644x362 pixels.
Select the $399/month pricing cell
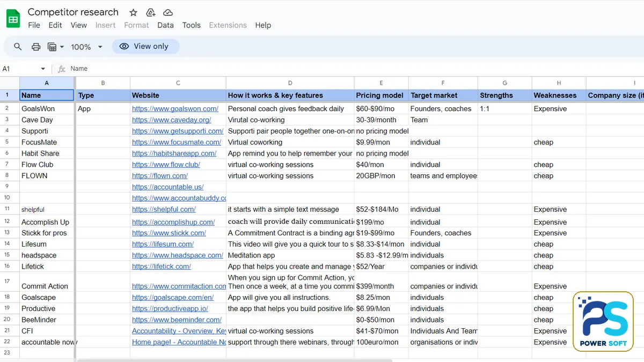tap(381, 282)
